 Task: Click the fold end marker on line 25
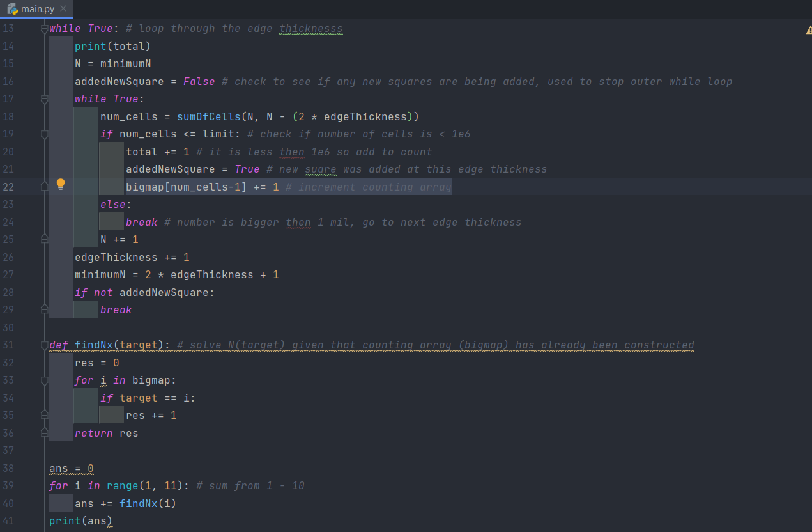[44, 239]
